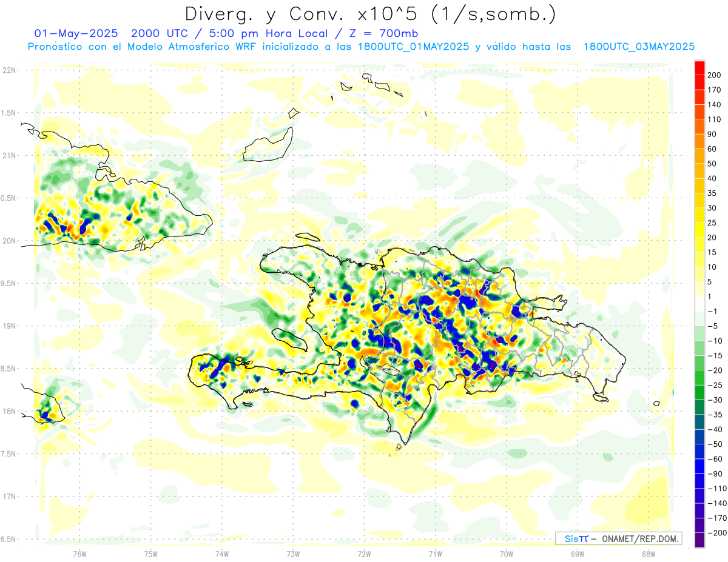The image size is (728, 562).
Task: Click the -170 colorbar label
Action: 718,518
